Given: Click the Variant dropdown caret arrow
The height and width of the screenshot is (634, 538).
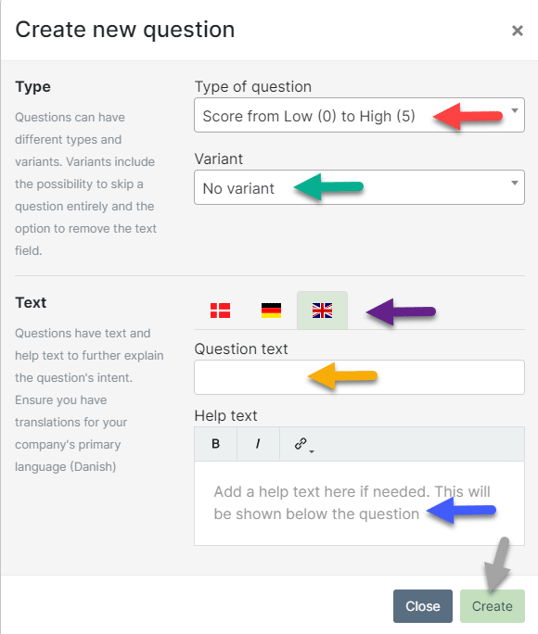Looking at the screenshot, I should [515, 183].
